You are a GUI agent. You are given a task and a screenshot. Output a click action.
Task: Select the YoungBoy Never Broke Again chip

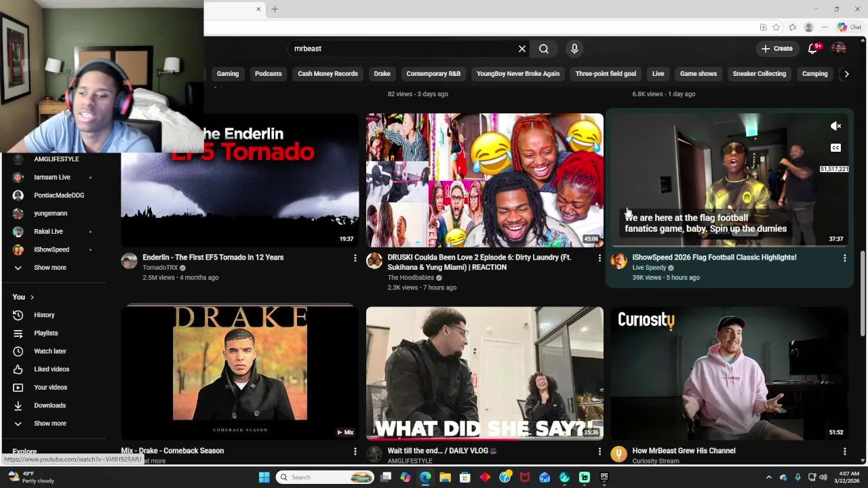click(x=518, y=74)
